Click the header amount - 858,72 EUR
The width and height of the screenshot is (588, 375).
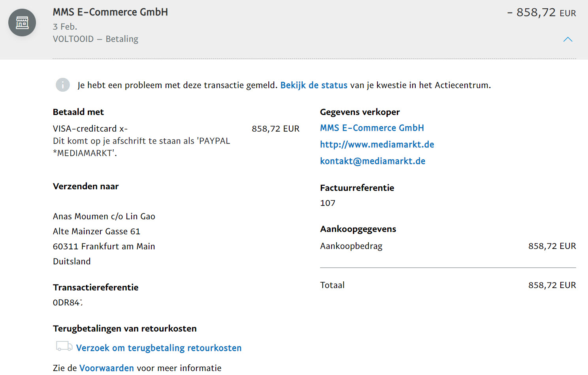tap(541, 13)
